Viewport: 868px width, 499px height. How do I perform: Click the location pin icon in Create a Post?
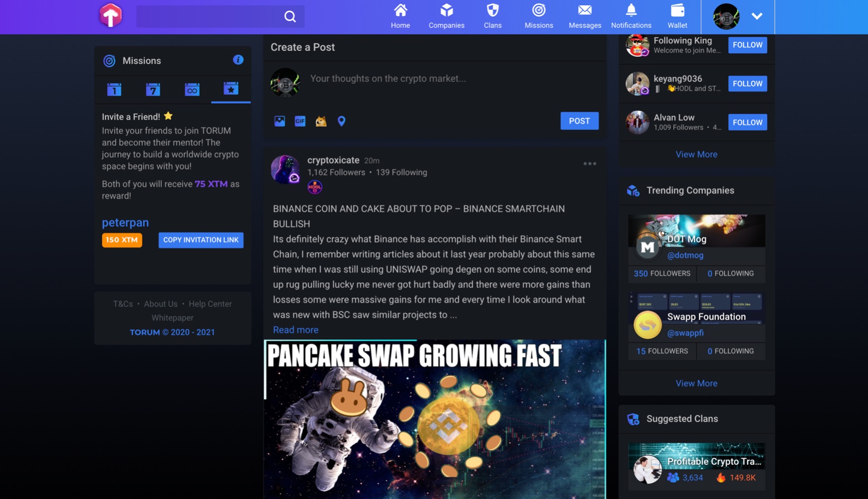pos(342,121)
